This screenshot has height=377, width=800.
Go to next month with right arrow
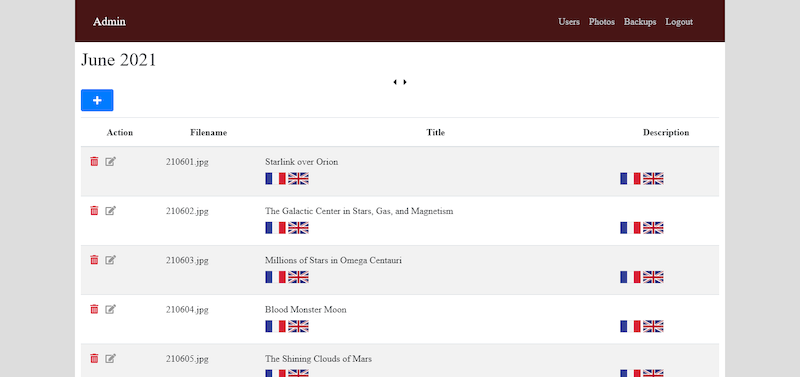click(x=405, y=82)
